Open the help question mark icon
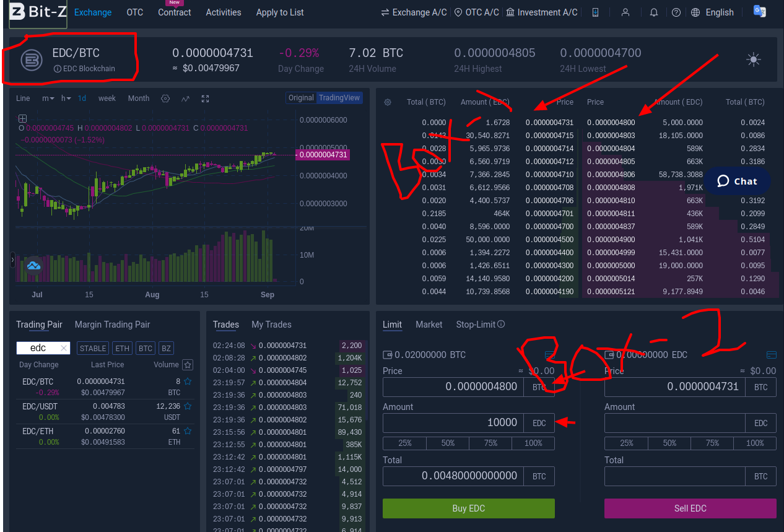Image resolution: width=784 pixels, height=532 pixels. click(676, 12)
